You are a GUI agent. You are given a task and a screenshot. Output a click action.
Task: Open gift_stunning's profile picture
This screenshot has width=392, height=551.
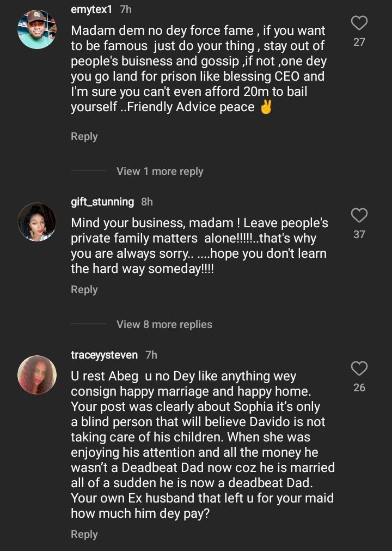point(37,222)
